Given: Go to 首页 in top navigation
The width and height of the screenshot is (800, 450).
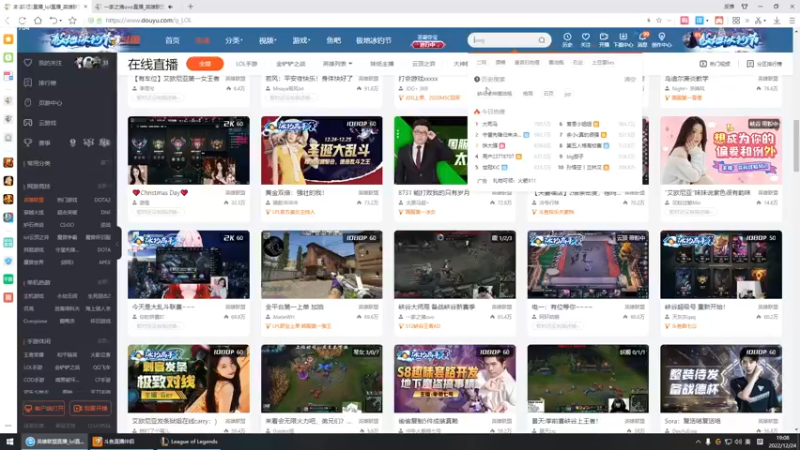Looking at the screenshot, I should tap(172, 40).
